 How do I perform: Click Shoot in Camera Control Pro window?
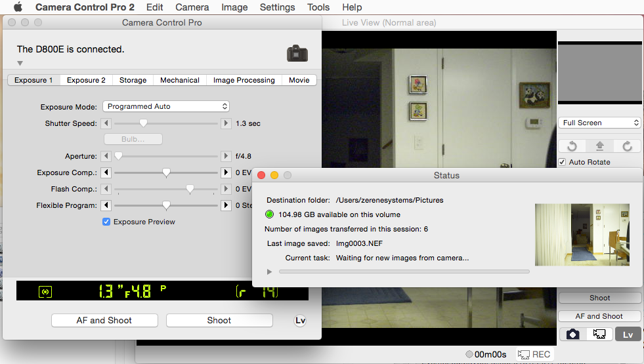click(x=219, y=321)
